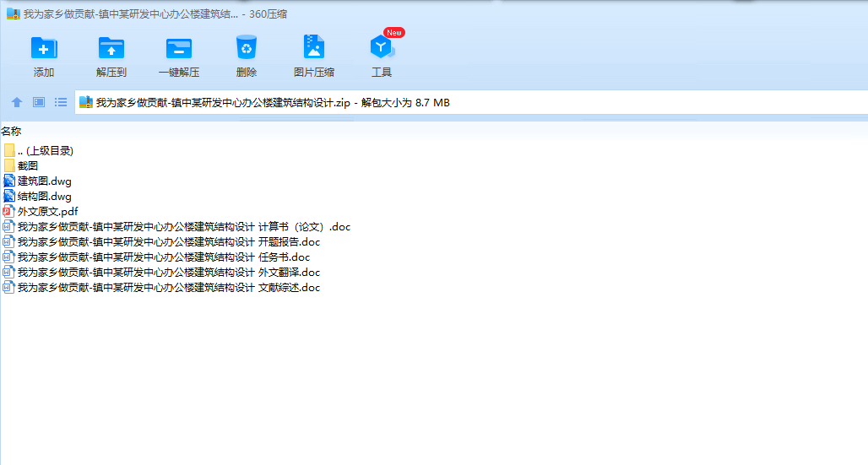Viewport: 868px width, 465px height.
Task: Click the 添加 (Add) toolbar icon
Action: click(x=44, y=48)
